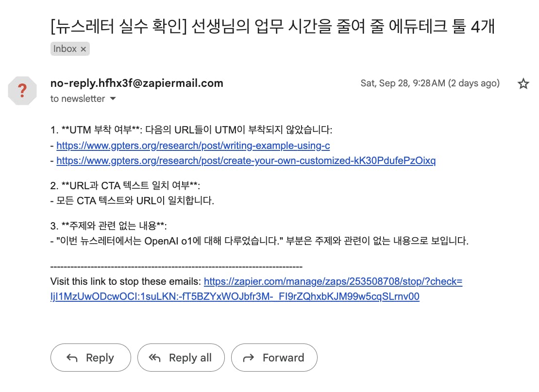Click the sender address no-reply.hfhx3f@zapiermail.com
Viewport: 539px width, 392px height.
point(136,83)
